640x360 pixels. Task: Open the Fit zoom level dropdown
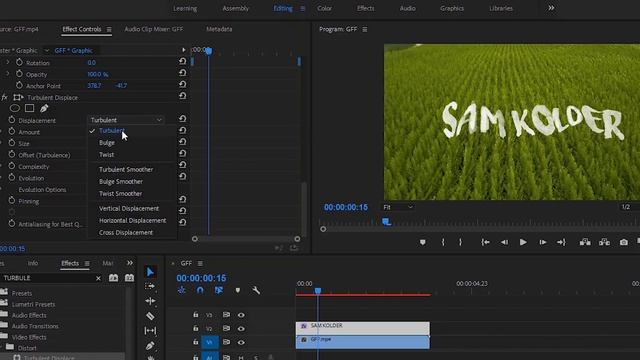398,207
